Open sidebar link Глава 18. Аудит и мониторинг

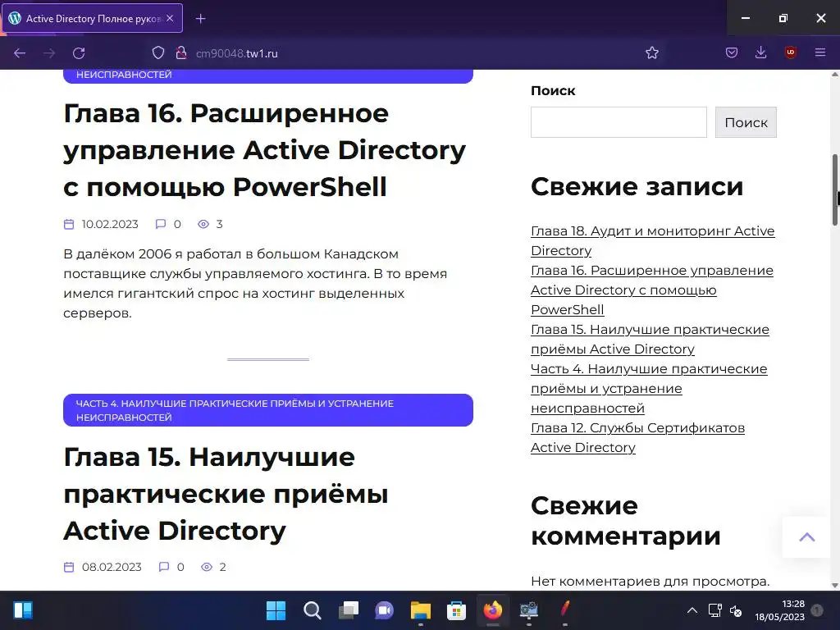[652, 240]
